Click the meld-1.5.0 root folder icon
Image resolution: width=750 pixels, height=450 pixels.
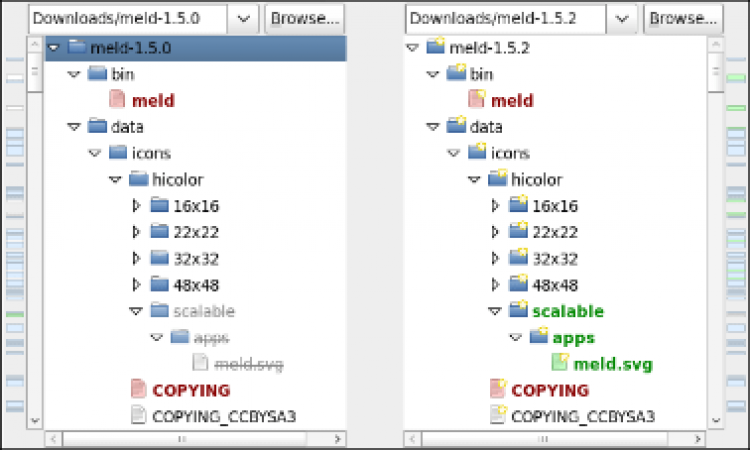coord(77,47)
